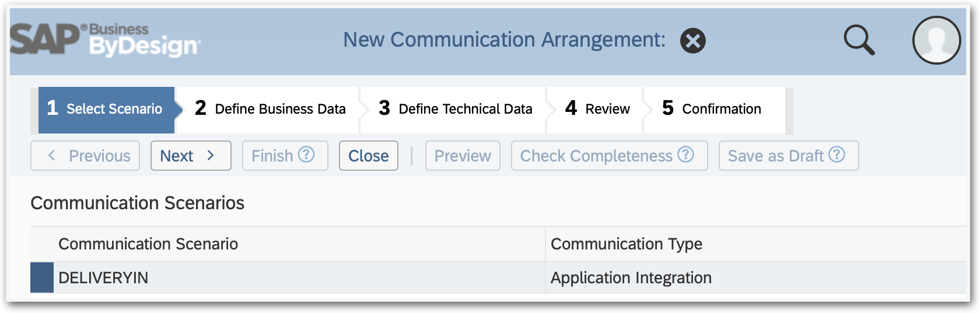
Task: Click the Previous button
Action: point(85,156)
